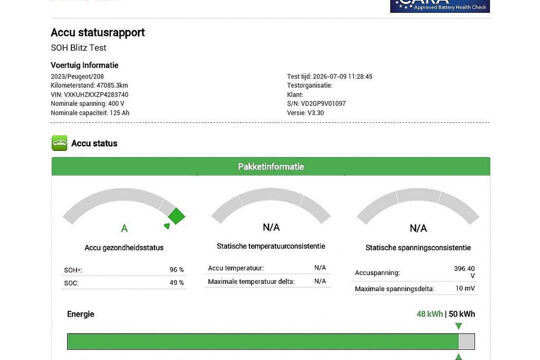Select the Pakketinformatie green header tab

271,166
